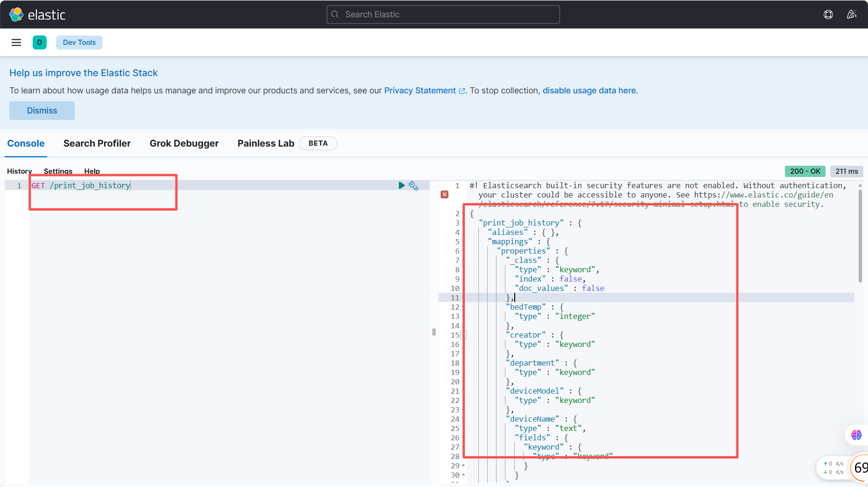
Task: Switch to the Grok Debugger tab
Action: point(184,143)
